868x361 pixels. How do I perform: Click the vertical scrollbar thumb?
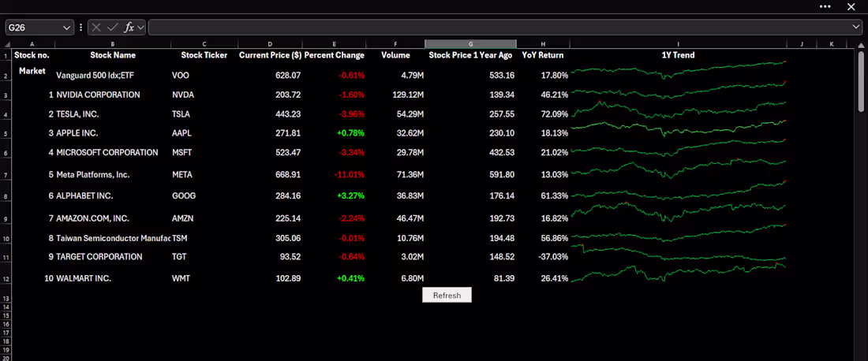coord(861,82)
